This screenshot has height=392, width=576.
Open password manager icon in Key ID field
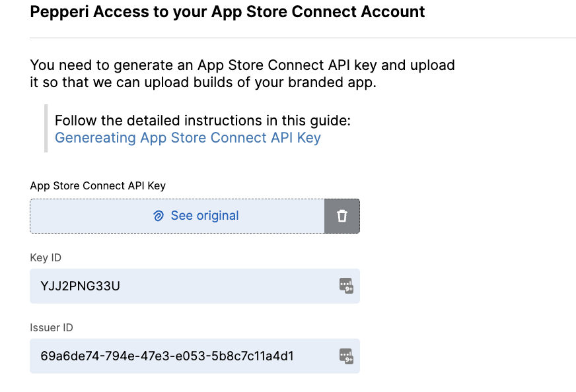point(346,286)
